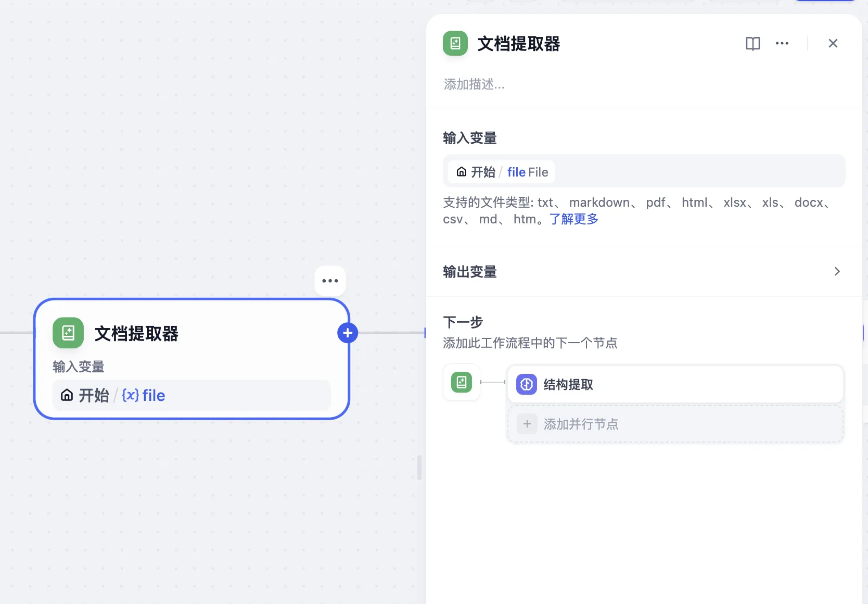The image size is (868, 604).
Task: Open the three-dot menu above the canvas node
Action: pyautogui.click(x=330, y=281)
